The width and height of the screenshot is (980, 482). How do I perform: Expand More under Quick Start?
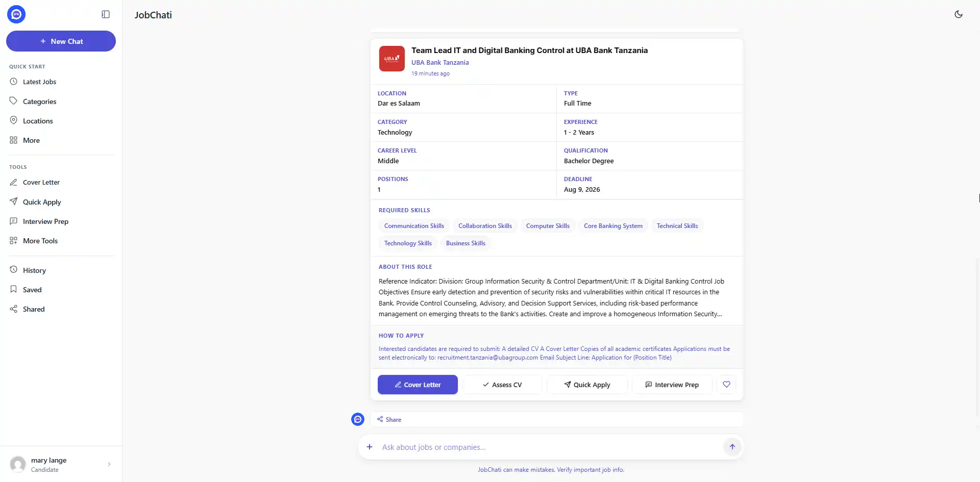coord(61,140)
